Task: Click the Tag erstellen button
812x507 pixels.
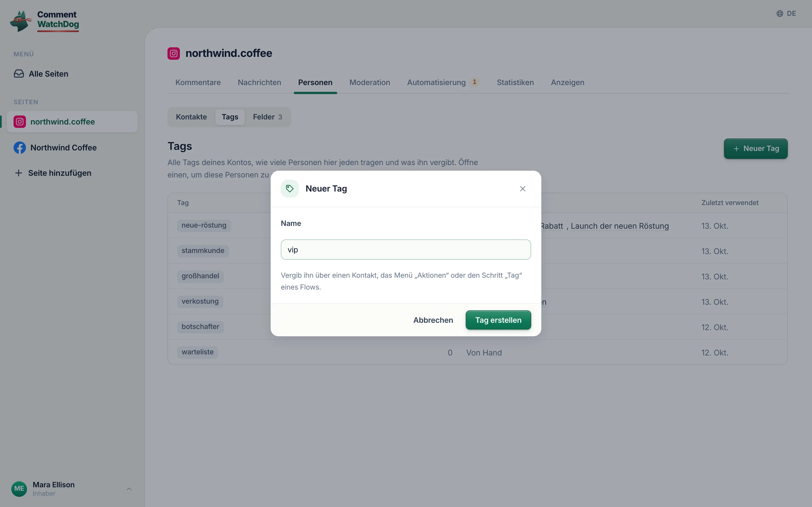Action: [498, 320]
